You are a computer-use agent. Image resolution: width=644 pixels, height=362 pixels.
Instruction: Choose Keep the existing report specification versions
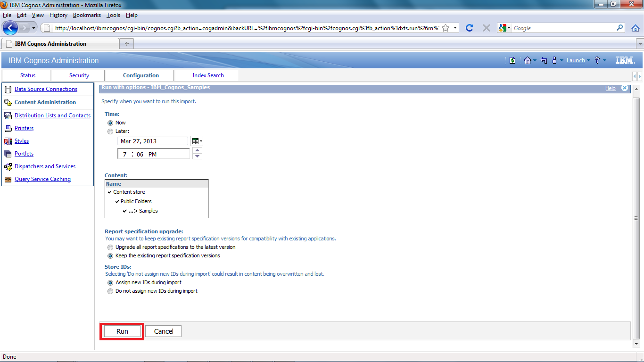[x=110, y=256]
